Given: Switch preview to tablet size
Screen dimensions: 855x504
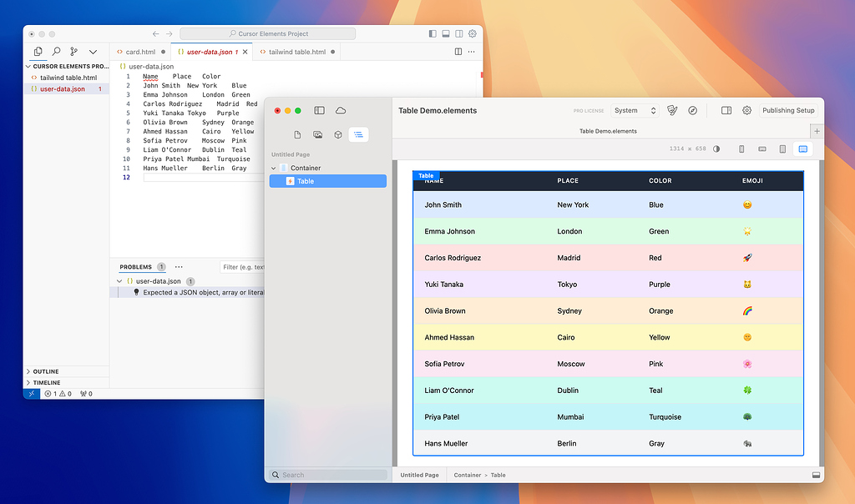Looking at the screenshot, I should coord(782,148).
